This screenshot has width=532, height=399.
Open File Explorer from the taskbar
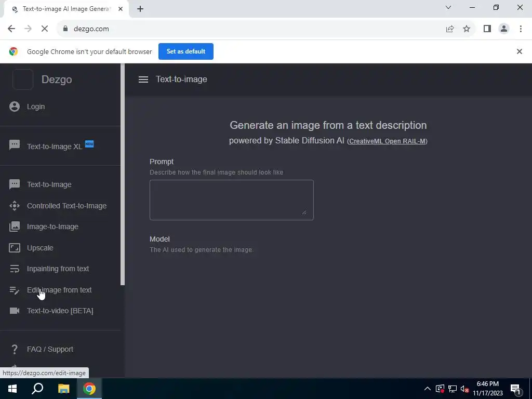point(63,389)
